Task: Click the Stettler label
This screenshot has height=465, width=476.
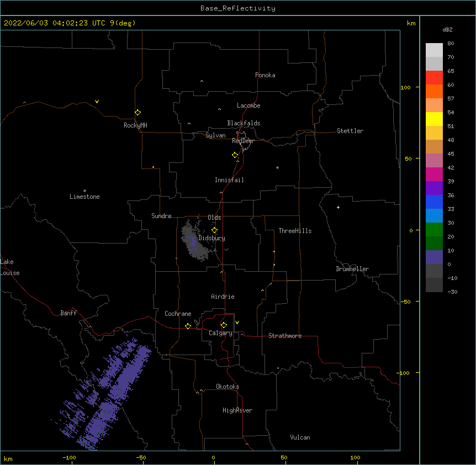Action: coord(350,131)
